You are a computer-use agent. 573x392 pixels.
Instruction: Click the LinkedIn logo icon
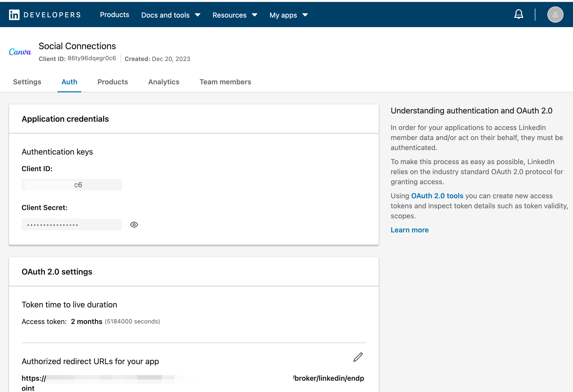coord(14,15)
